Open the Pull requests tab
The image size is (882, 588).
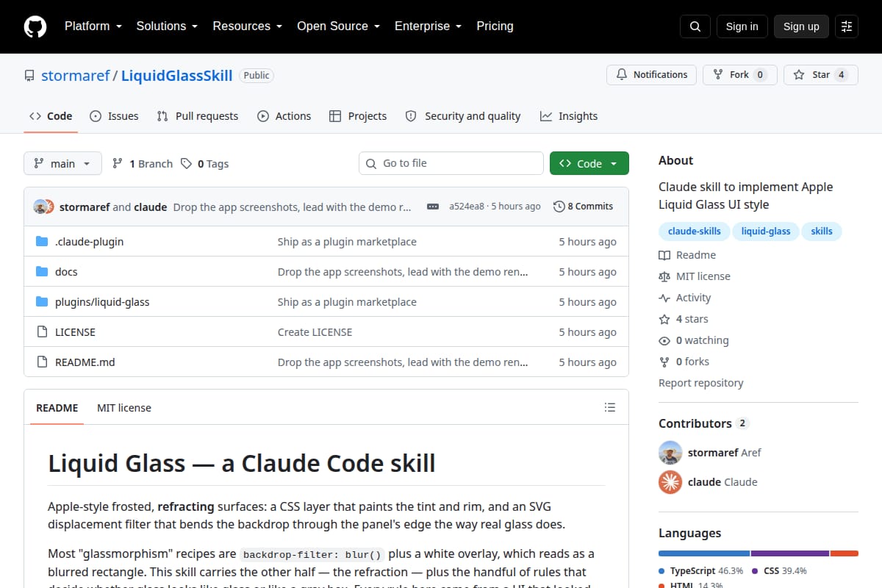[198, 116]
